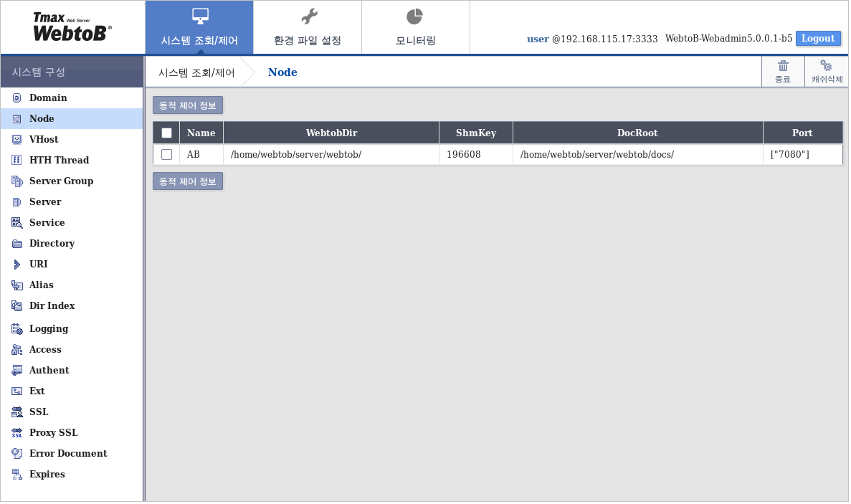
Task: Open the 모니터링 top tab
Action: point(416,27)
